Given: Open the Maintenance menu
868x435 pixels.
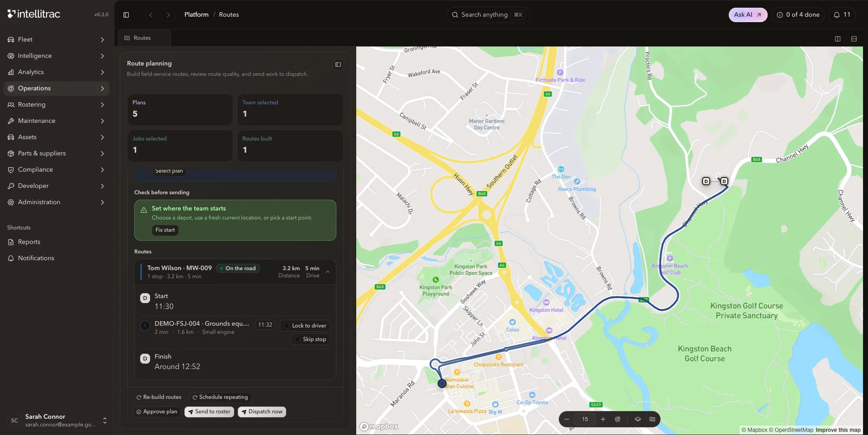Looking at the screenshot, I should [57, 121].
